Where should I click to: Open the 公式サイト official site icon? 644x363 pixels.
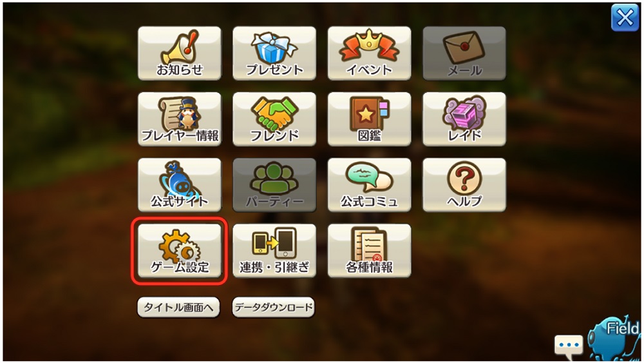click(180, 184)
